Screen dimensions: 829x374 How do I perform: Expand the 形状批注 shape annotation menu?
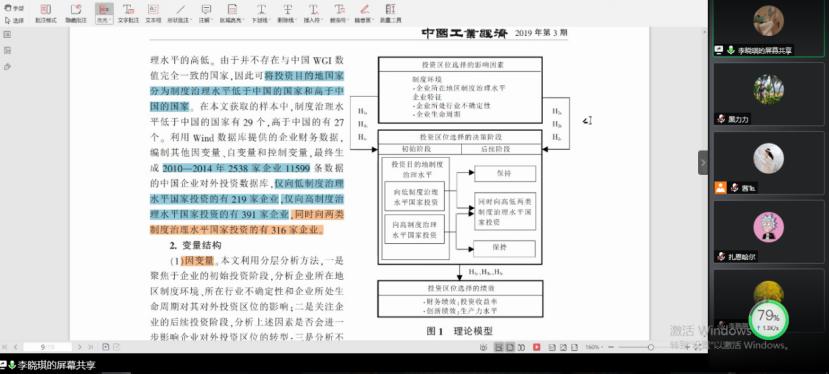pos(181,14)
